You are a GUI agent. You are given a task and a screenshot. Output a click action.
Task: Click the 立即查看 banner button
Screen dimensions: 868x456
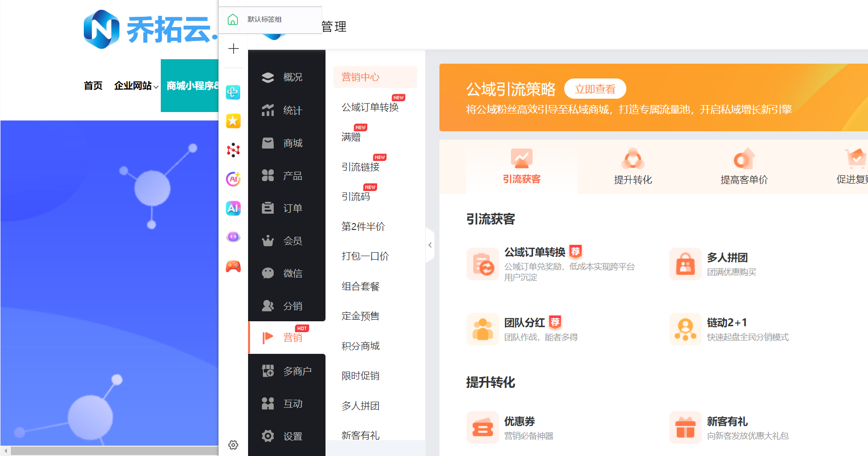pos(595,89)
